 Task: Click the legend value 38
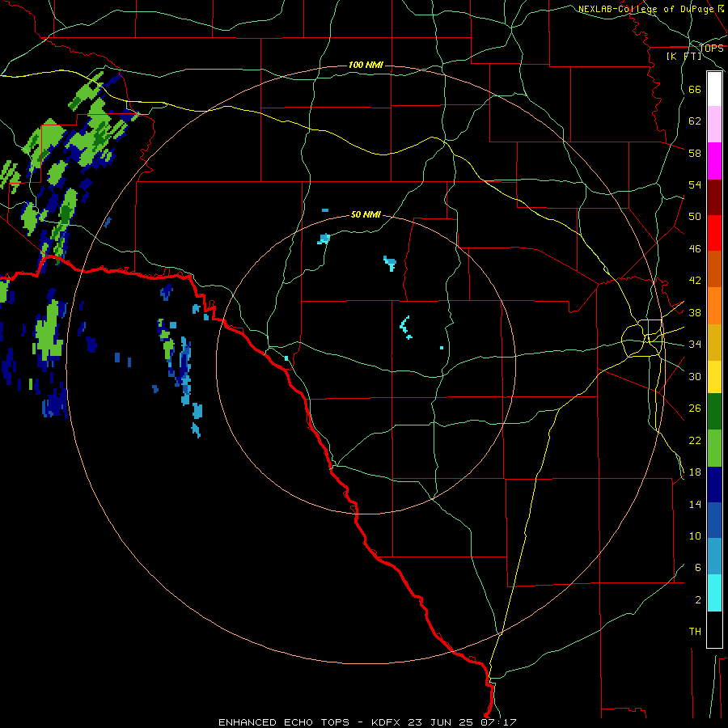695,312
